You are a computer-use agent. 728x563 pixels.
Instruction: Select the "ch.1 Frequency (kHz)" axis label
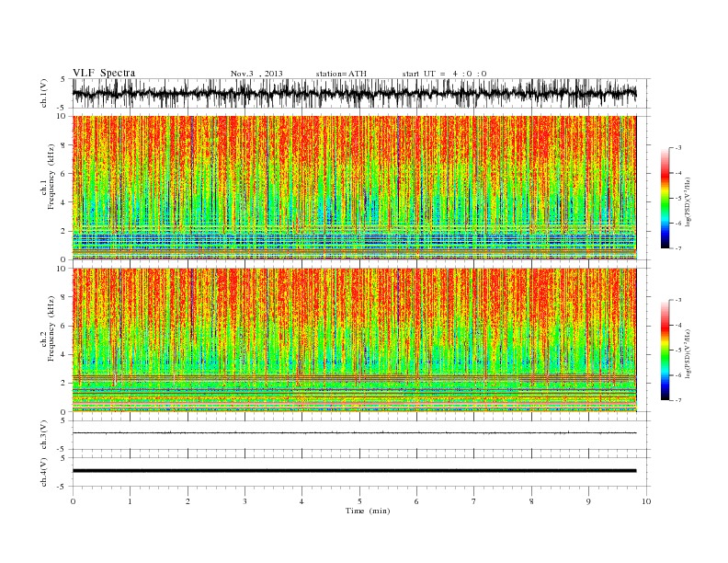point(48,177)
